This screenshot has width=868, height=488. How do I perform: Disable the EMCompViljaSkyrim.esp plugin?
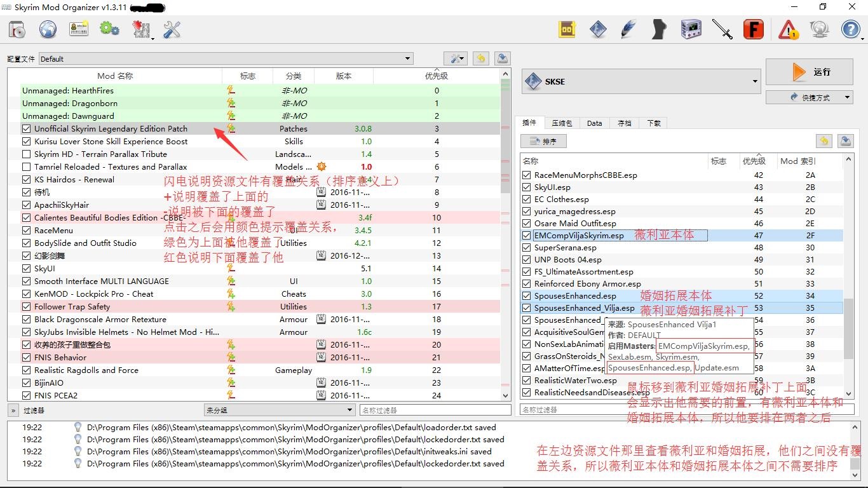[x=526, y=236]
